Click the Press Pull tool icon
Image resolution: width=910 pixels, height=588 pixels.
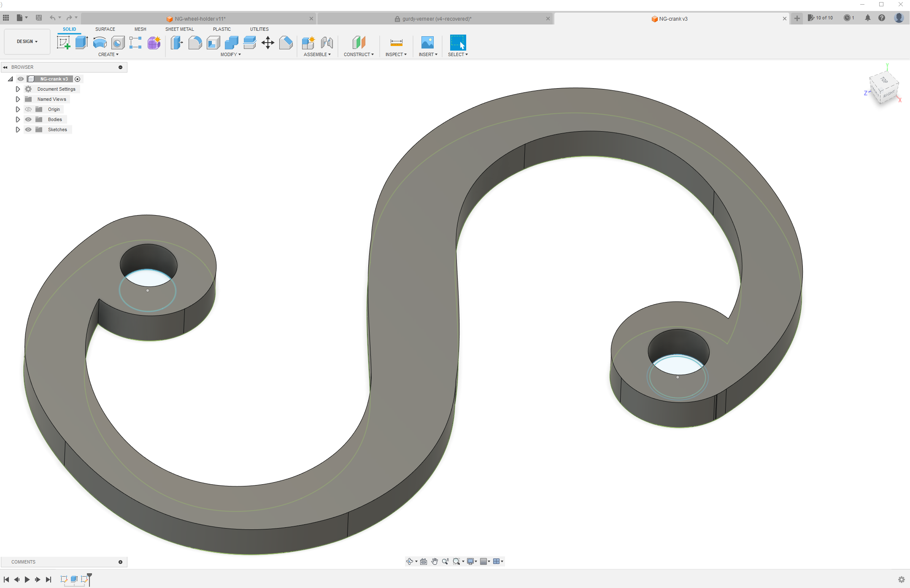click(177, 43)
